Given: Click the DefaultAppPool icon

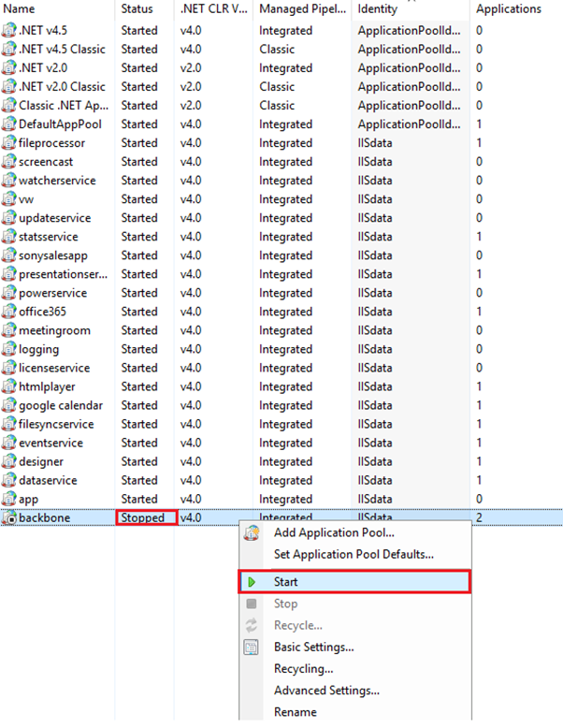Looking at the screenshot, I should pos(9,124).
